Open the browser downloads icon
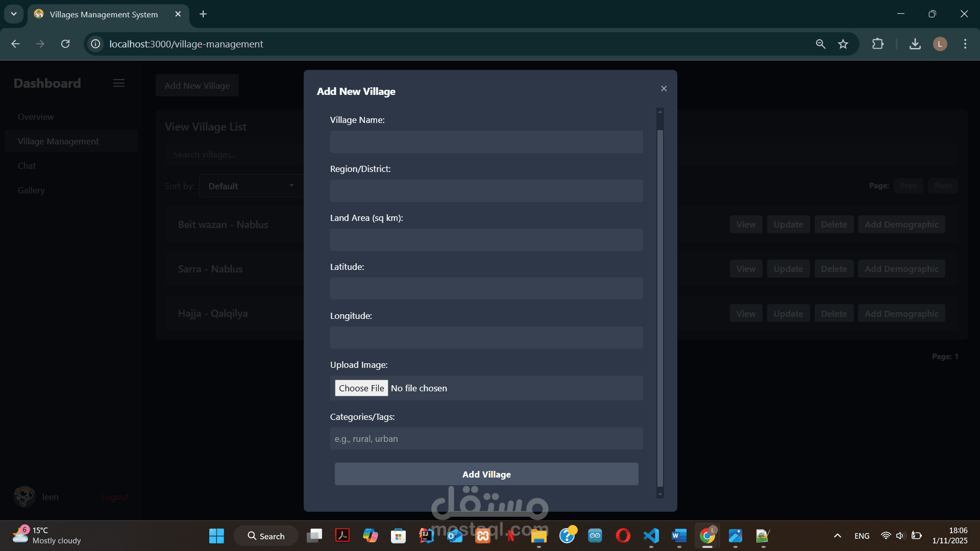This screenshot has height=551, width=980. pyautogui.click(x=915, y=44)
